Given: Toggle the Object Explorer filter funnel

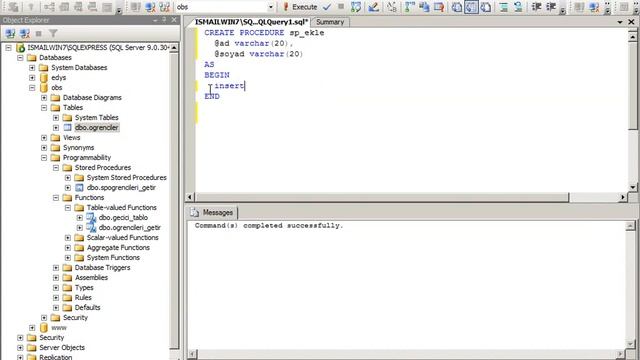Looking at the screenshot, I should [53, 33].
